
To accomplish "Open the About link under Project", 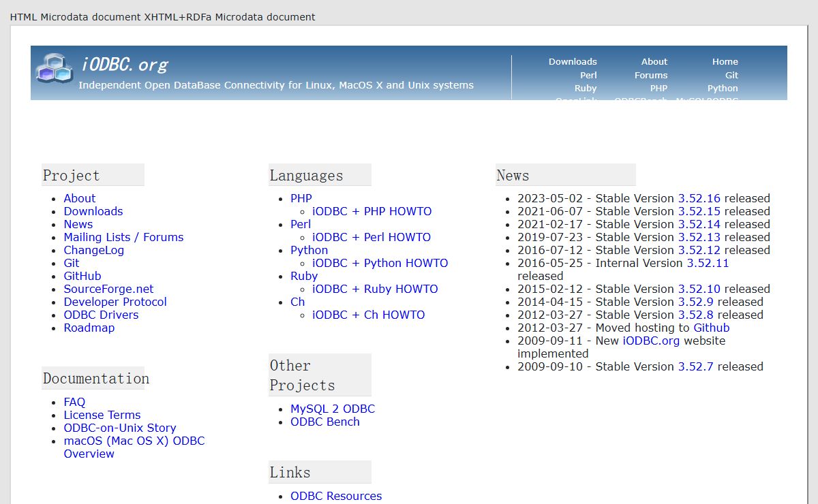I will [79, 198].
